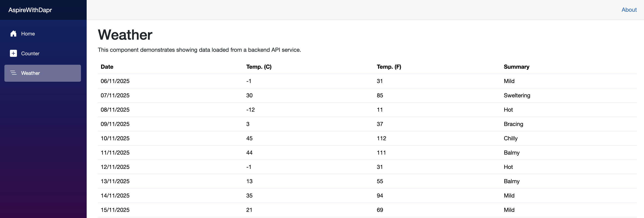Click the Weather page heading
Screen dimensions: 644x218
point(125,35)
